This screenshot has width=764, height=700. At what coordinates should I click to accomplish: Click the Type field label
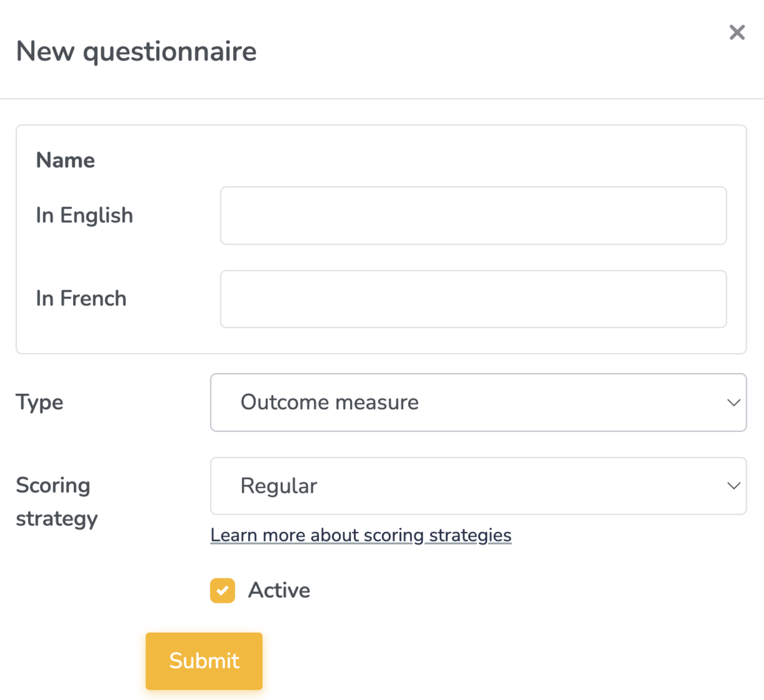click(39, 402)
